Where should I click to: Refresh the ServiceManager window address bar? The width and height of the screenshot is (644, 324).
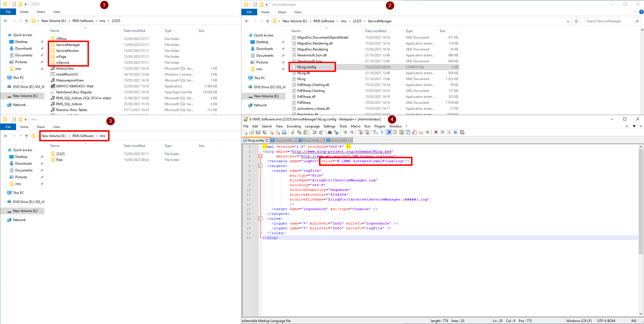576,21
